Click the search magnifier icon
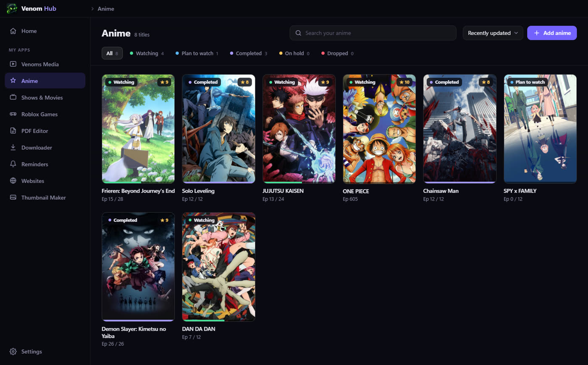This screenshot has width=588, height=365. (x=298, y=33)
